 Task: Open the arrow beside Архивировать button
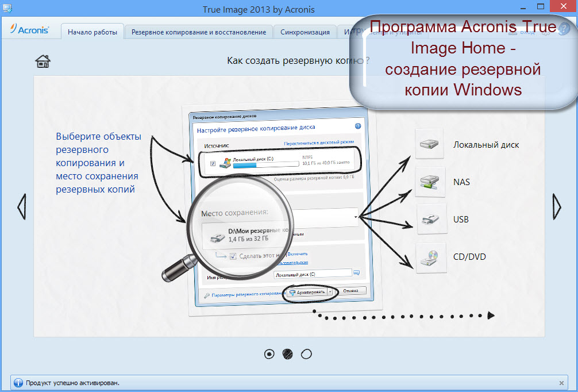coord(330,291)
